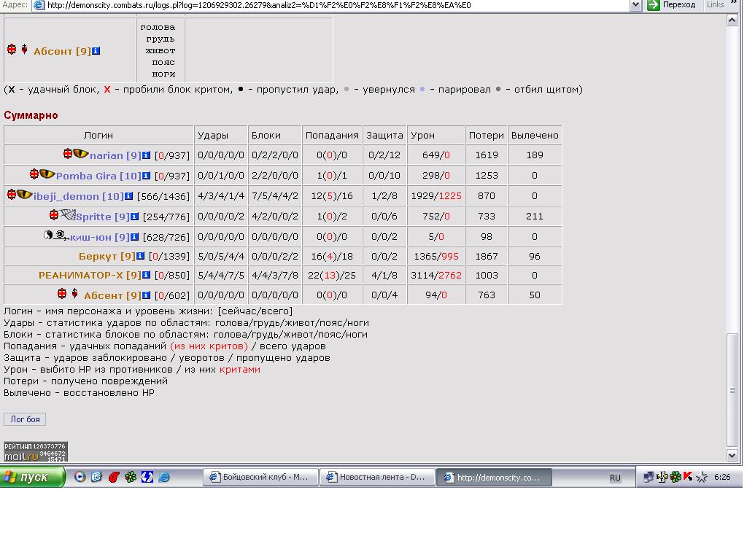Open info icon next to киш-юн

point(135,237)
